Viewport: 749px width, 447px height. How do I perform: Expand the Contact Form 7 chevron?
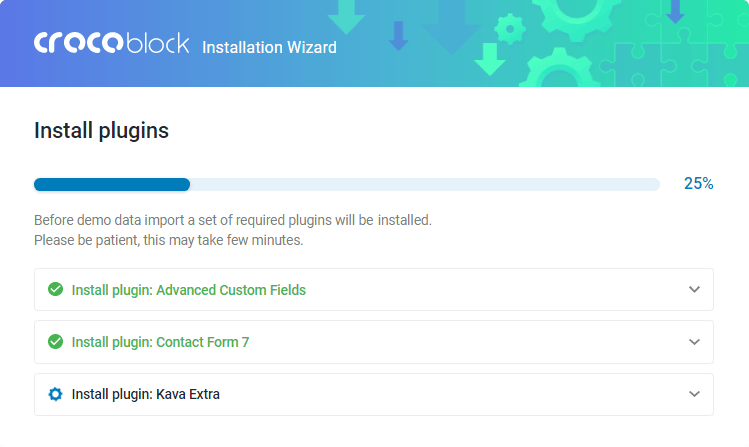click(694, 342)
